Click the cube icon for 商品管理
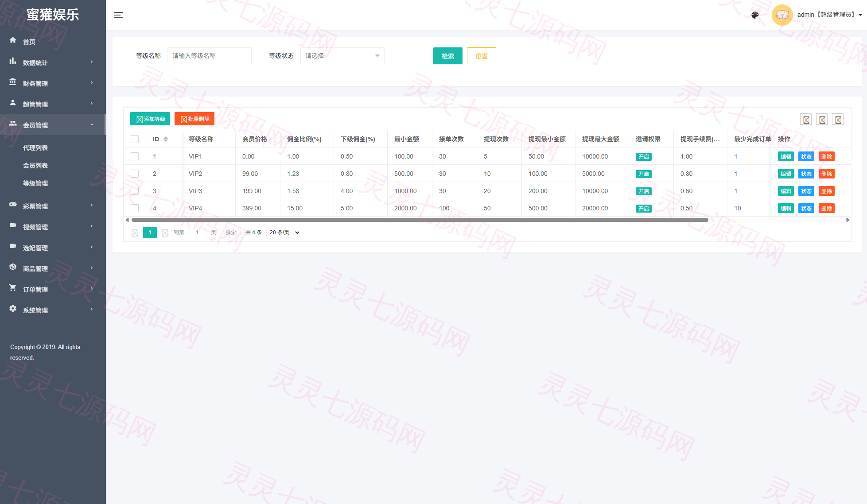 (13, 267)
